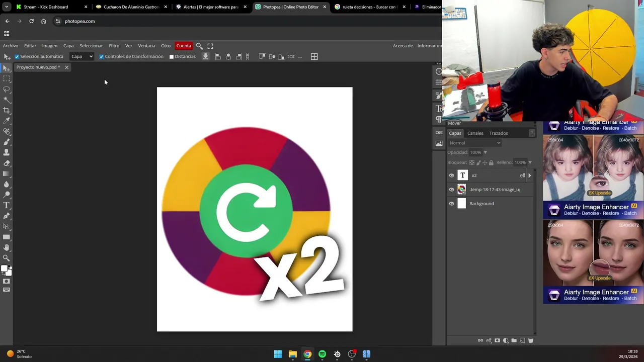The width and height of the screenshot is (644, 362).
Task: Click the Add Layer Mask icon
Action: pyautogui.click(x=497, y=340)
